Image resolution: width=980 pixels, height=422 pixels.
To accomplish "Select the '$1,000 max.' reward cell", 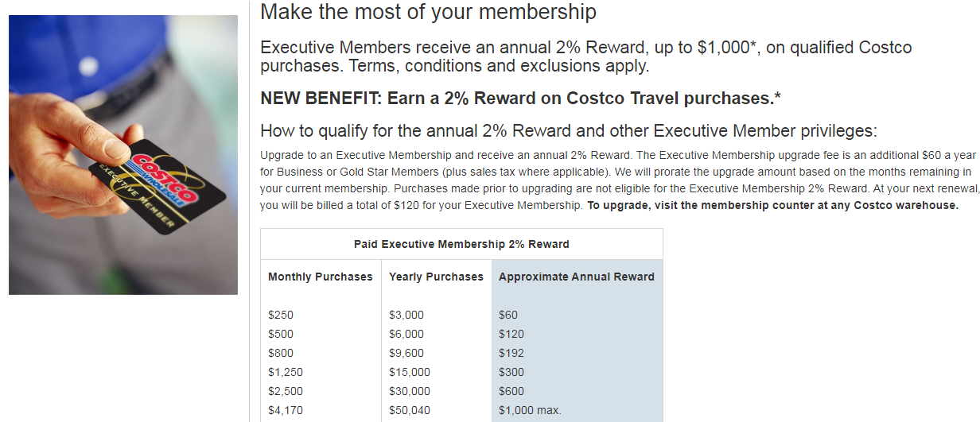I will tap(530, 411).
